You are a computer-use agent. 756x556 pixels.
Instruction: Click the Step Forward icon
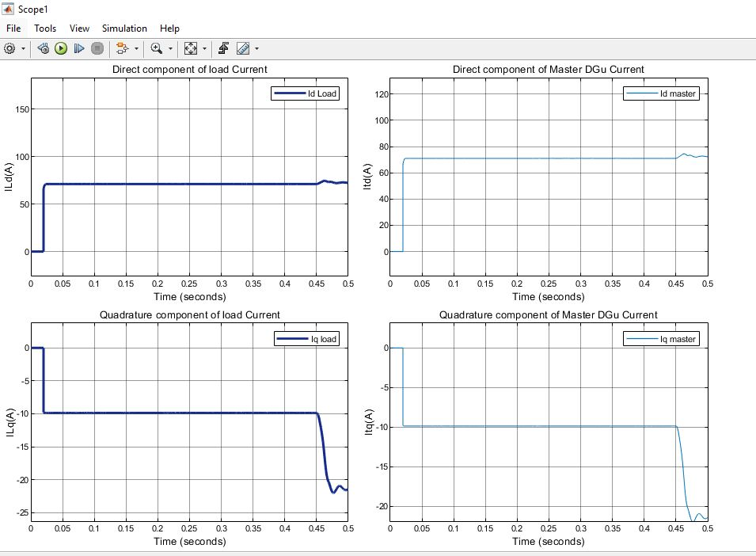(x=79, y=48)
